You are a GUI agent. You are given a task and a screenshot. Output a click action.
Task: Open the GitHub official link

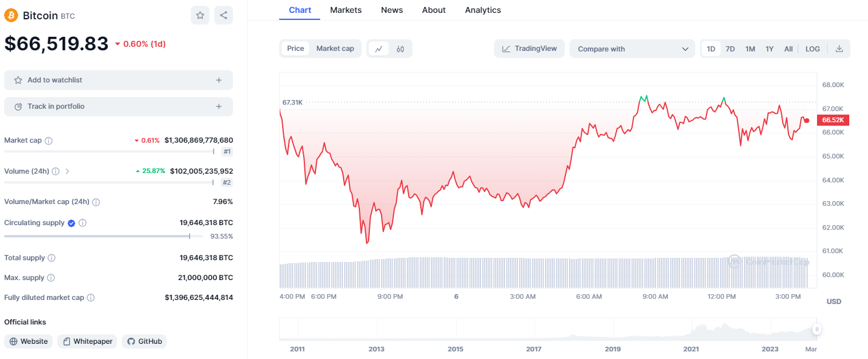144,341
